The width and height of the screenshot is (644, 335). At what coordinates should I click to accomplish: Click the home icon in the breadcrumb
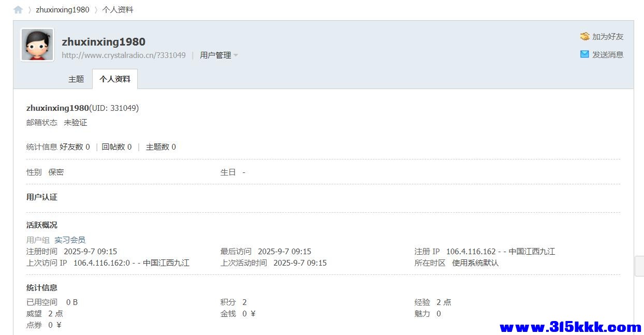click(x=18, y=10)
